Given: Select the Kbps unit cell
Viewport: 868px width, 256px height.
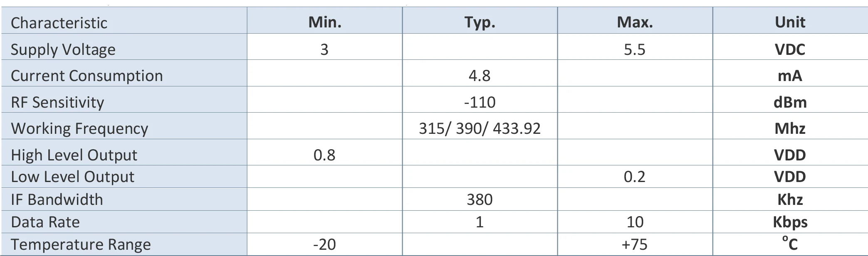Looking at the screenshot, I should 790,222.
